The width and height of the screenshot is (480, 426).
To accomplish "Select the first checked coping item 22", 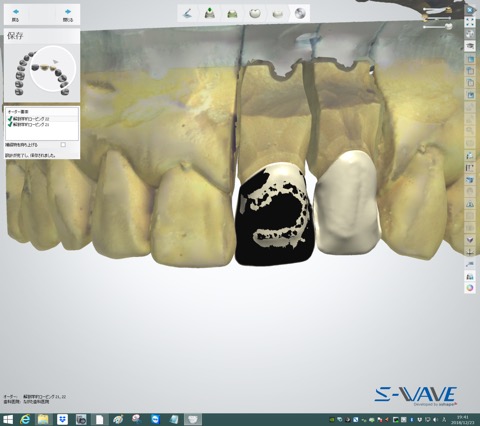I will 30,119.
